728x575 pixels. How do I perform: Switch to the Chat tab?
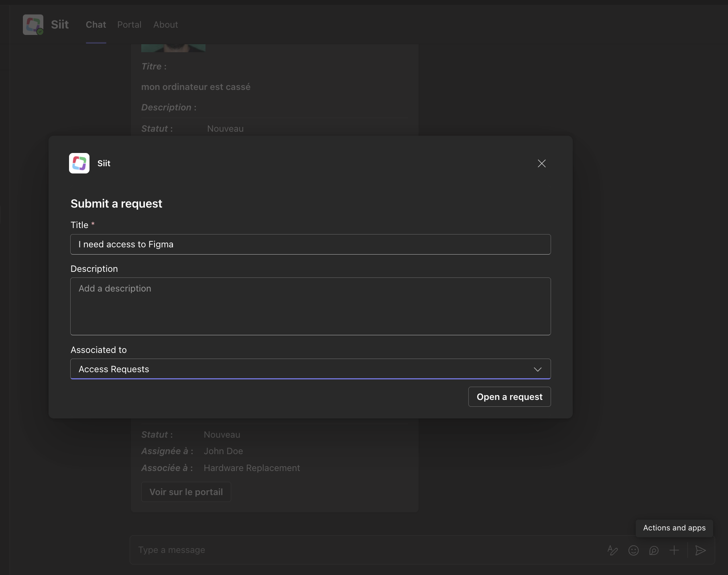point(96,25)
